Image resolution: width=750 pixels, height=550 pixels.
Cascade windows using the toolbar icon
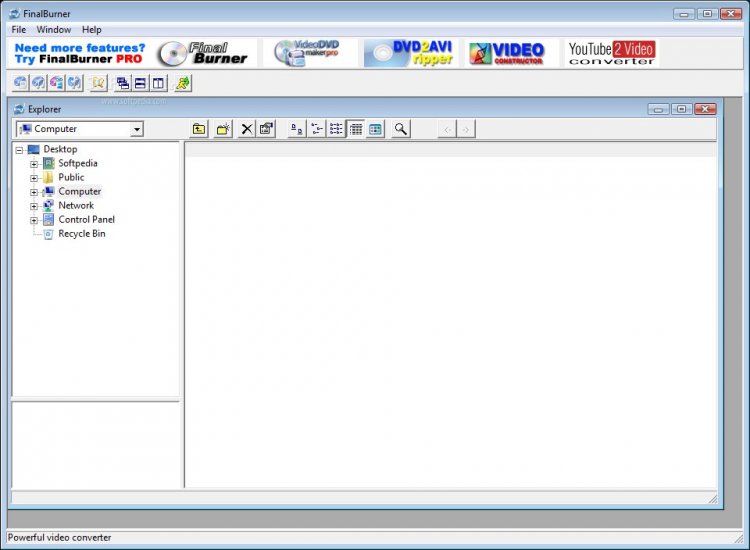point(123,84)
